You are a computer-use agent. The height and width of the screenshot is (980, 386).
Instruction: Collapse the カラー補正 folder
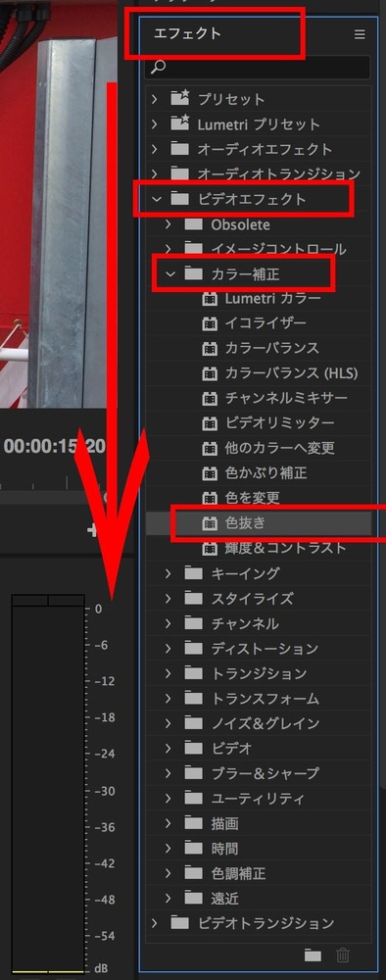[x=169, y=273]
